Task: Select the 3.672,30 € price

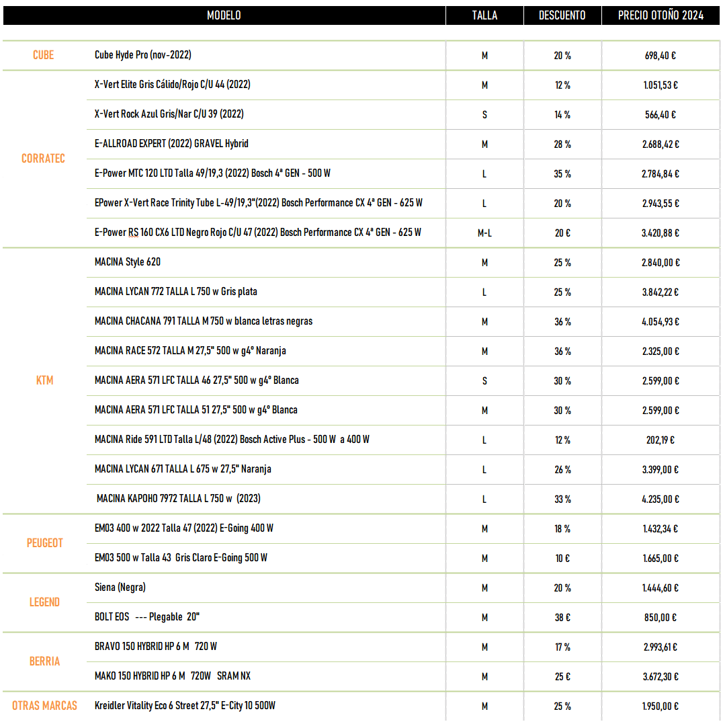Action: click(x=661, y=677)
